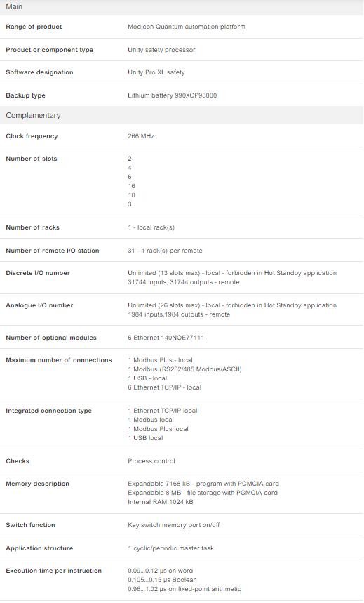364x603 pixels.
Task: Click Modicon Quantum automation platform value
Action: click(x=187, y=27)
